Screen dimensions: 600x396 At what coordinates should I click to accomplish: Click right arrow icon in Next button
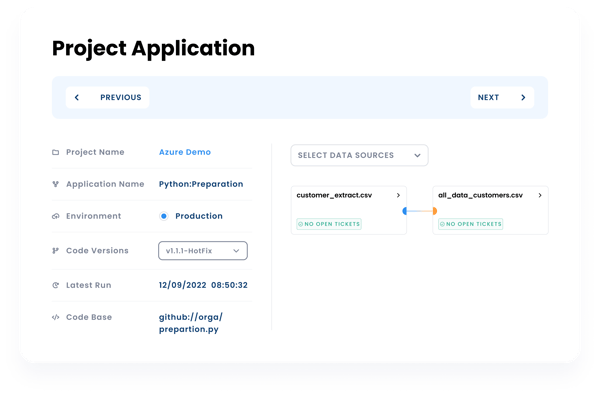[x=523, y=98]
